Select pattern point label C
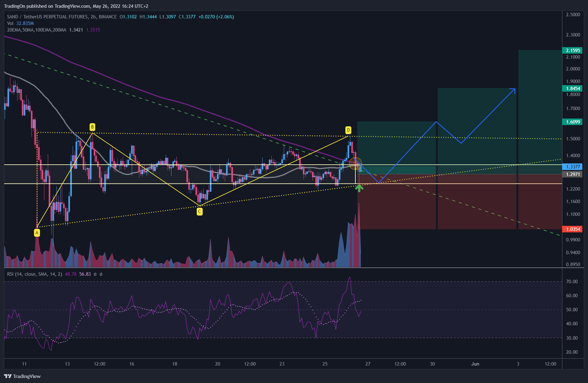This screenshot has width=588, height=383. click(x=200, y=212)
